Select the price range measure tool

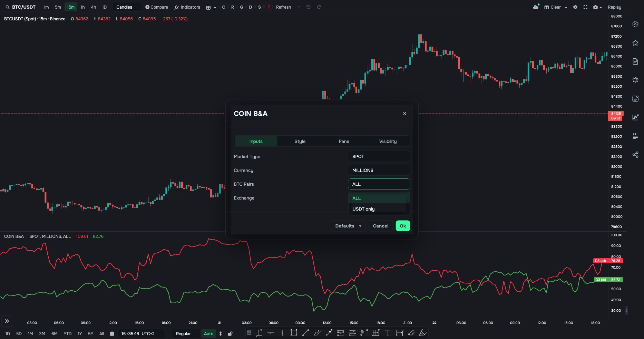click(259, 333)
